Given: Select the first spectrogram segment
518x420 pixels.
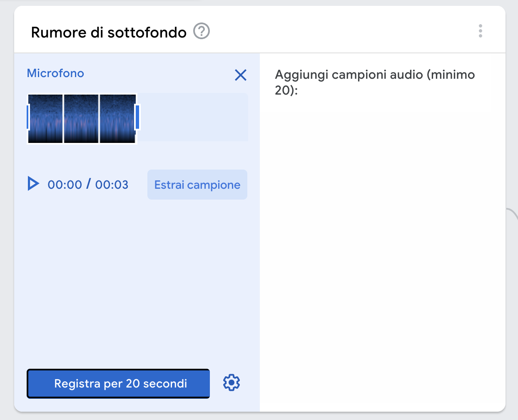Looking at the screenshot, I should (45, 119).
